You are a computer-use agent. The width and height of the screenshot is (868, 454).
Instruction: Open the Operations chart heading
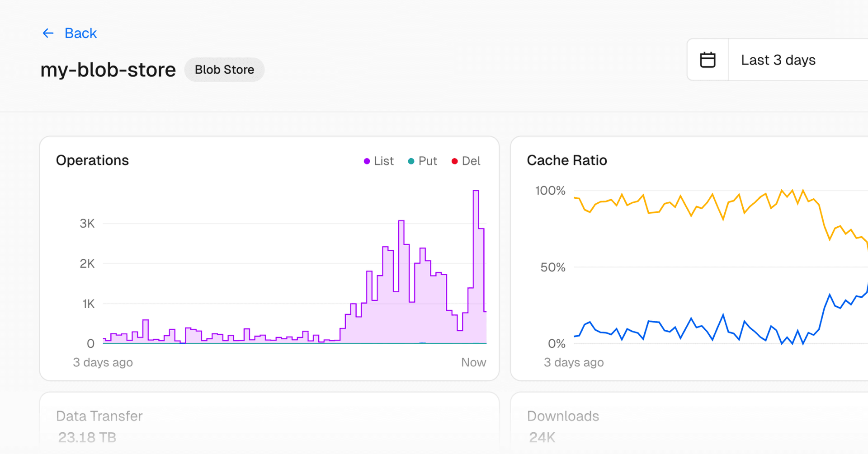92,160
